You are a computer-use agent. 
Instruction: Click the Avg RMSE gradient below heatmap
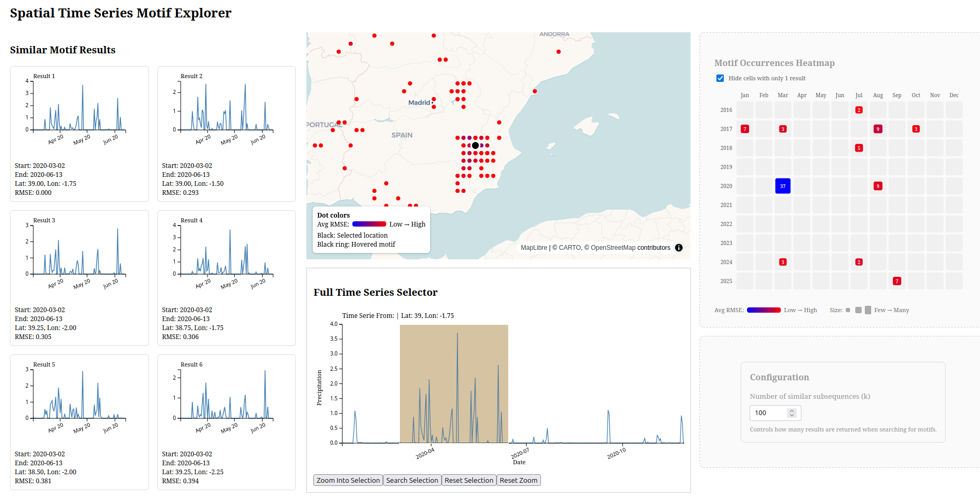pyautogui.click(x=764, y=310)
